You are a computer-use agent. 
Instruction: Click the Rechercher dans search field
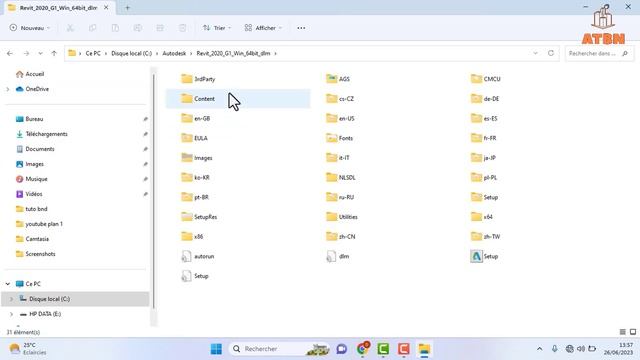click(599, 53)
